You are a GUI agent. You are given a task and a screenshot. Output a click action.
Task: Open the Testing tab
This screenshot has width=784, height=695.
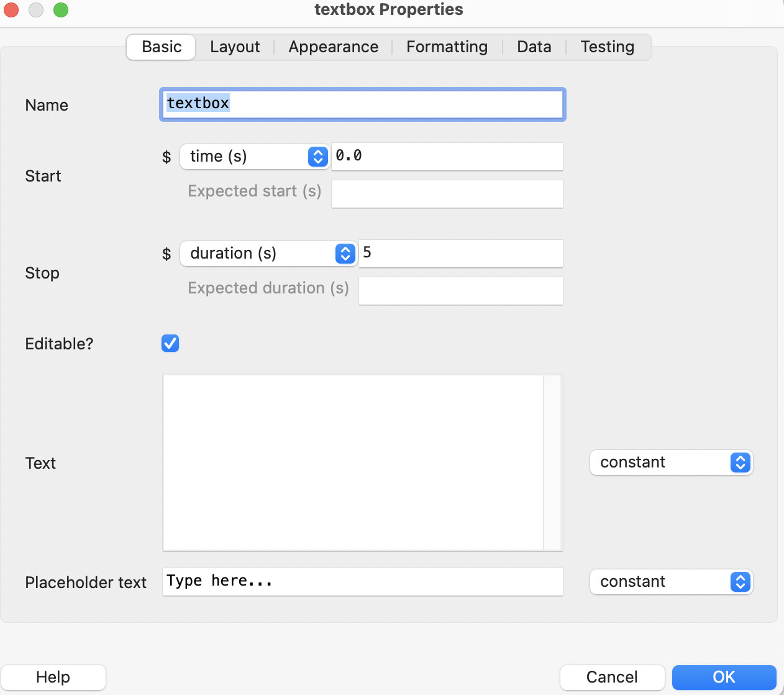tap(607, 47)
